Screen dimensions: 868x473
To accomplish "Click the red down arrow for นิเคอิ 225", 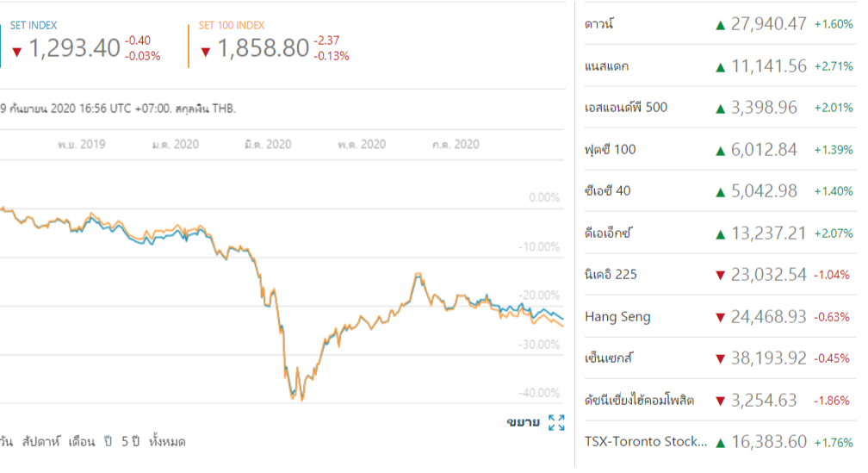I will [x=720, y=276].
